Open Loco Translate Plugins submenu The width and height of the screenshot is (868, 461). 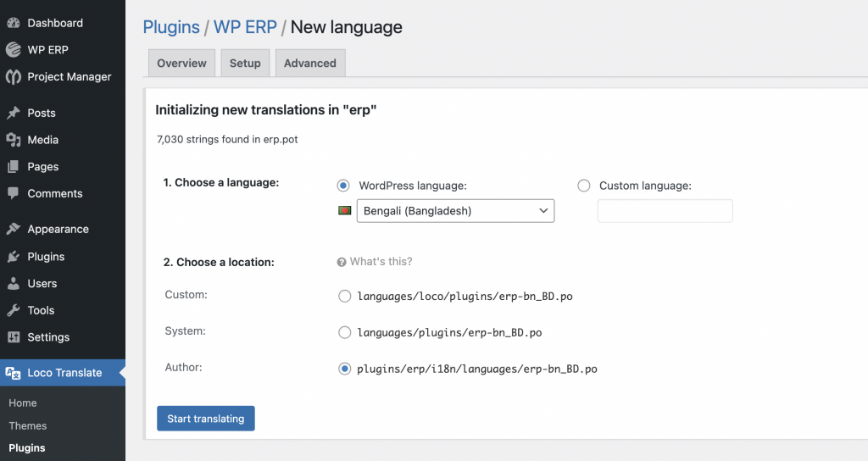(x=27, y=447)
